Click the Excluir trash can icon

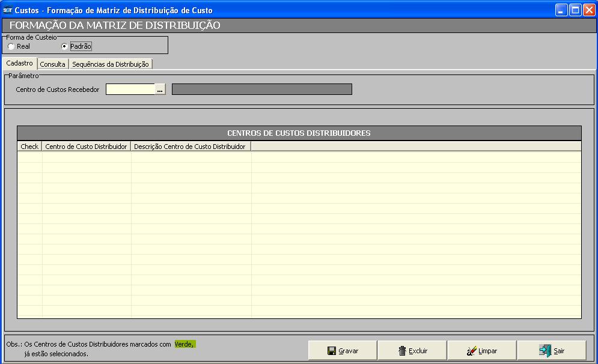tap(402, 351)
